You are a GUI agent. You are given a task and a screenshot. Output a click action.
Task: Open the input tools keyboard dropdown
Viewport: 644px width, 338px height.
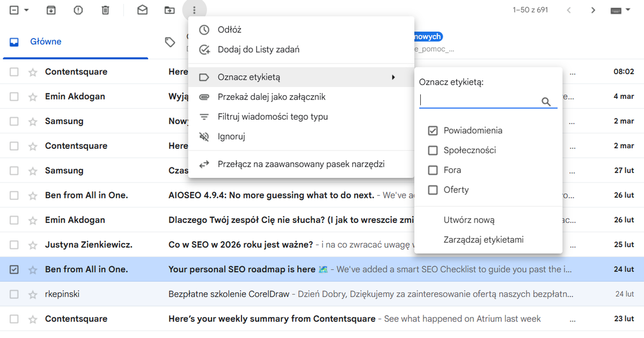[620, 10]
